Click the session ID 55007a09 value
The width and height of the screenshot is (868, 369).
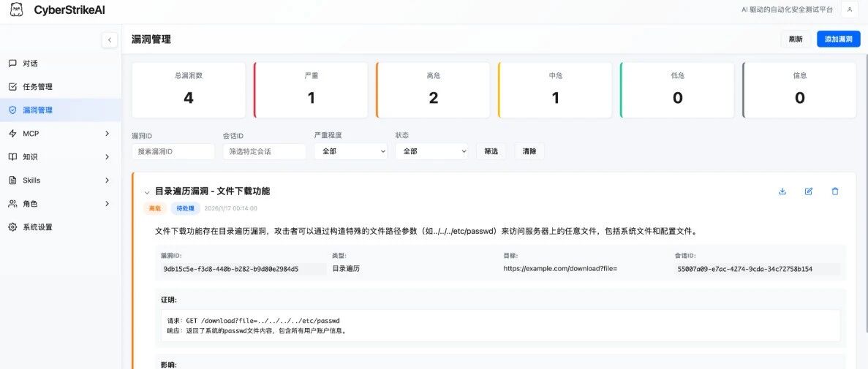tap(745, 270)
